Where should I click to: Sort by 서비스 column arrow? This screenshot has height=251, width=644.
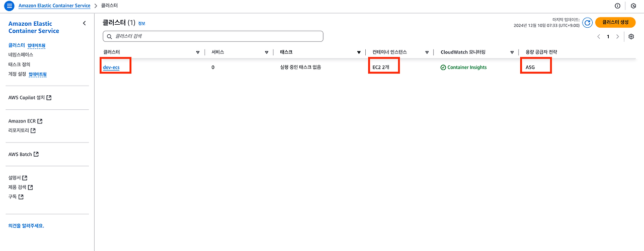pos(266,52)
